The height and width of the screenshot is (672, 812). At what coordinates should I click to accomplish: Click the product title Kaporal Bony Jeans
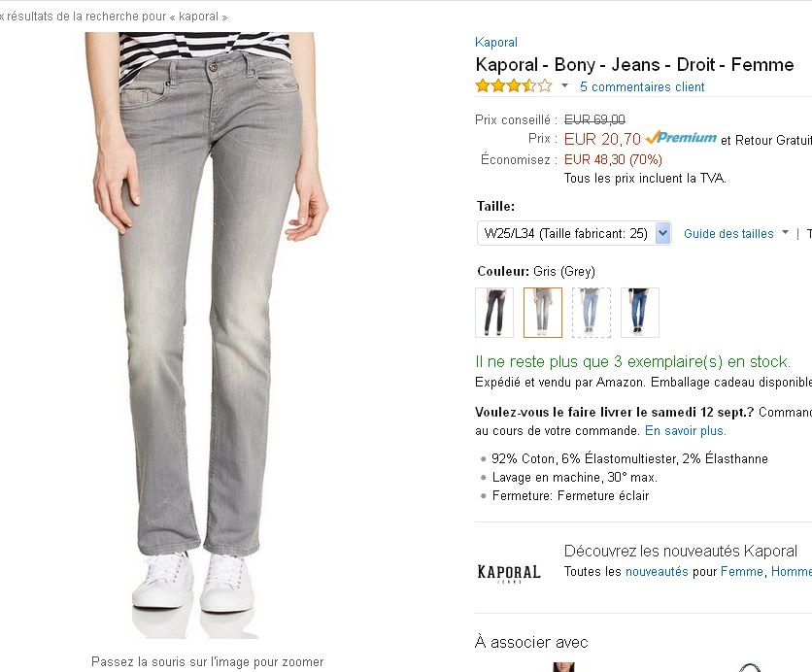(634, 65)
